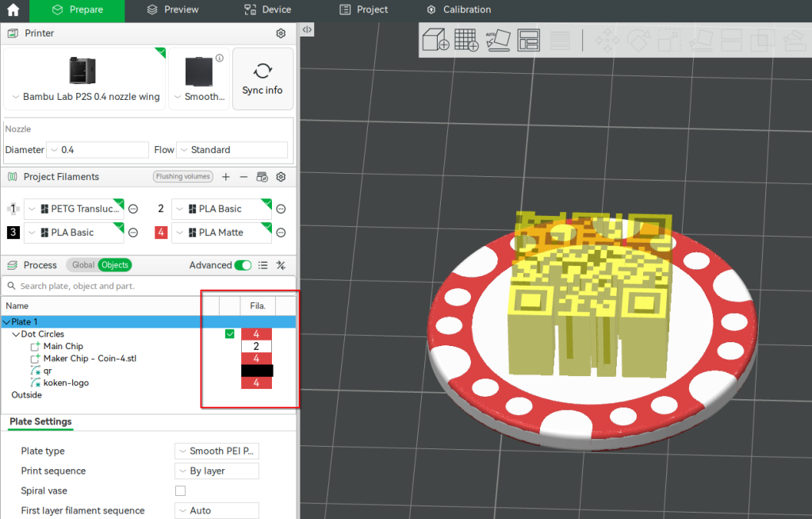The height and width of the screenshot is (519, 812).
Task: Add a new plate with grid icon
Action: coord(466,40)
